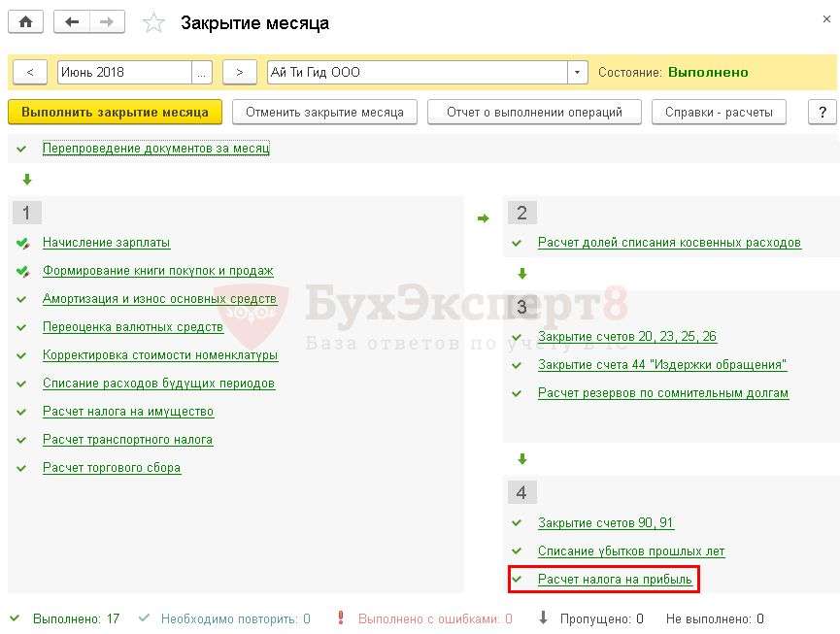The height and width of the screenshot is (634, 840).
Task: Open Списание расходов будущих периодов
Action: (x=158, y=384)
